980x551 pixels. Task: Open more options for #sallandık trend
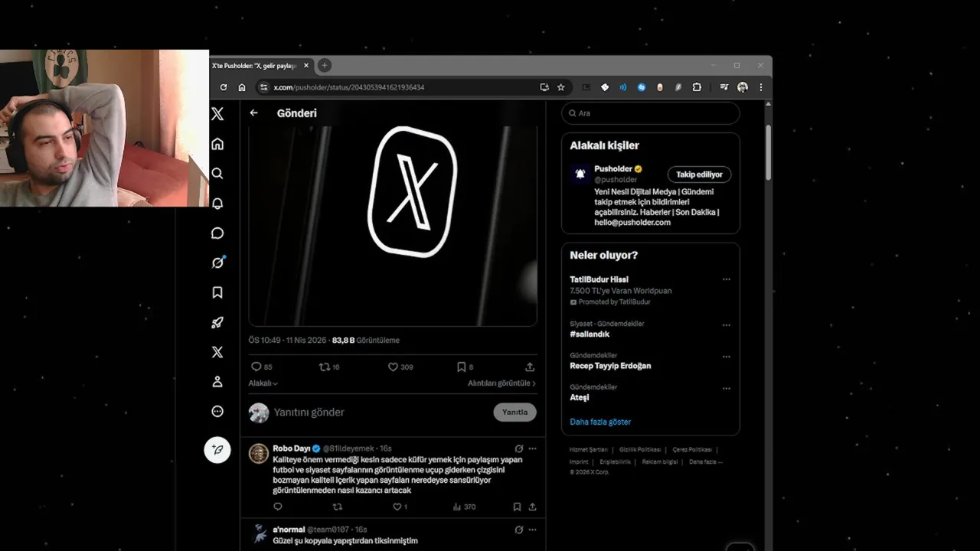727,325
